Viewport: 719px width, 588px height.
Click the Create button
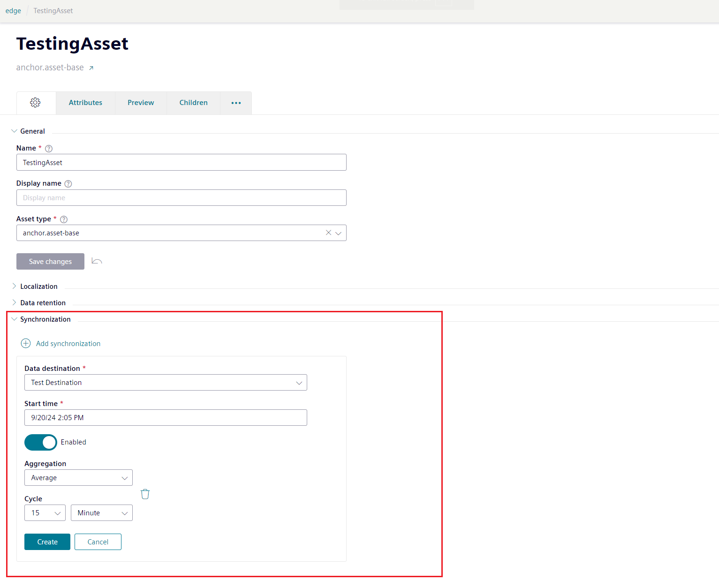pos(47,542)
